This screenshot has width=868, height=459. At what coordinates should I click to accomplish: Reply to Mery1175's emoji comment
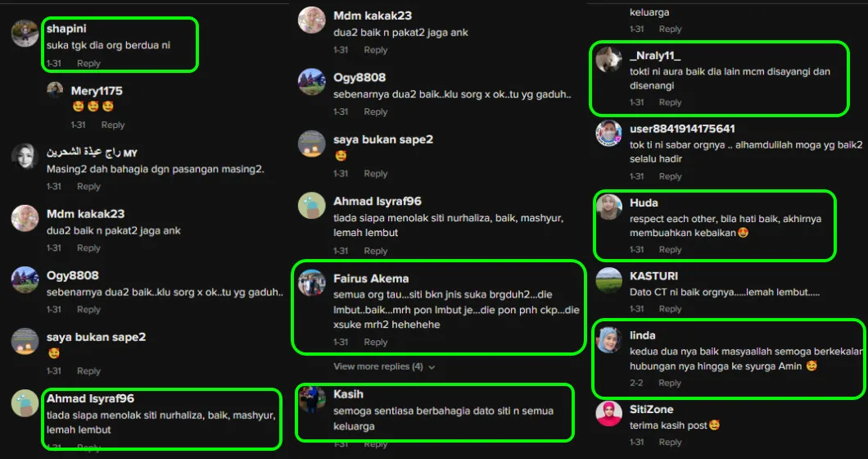pyautogui.click(x=113, y=125)
